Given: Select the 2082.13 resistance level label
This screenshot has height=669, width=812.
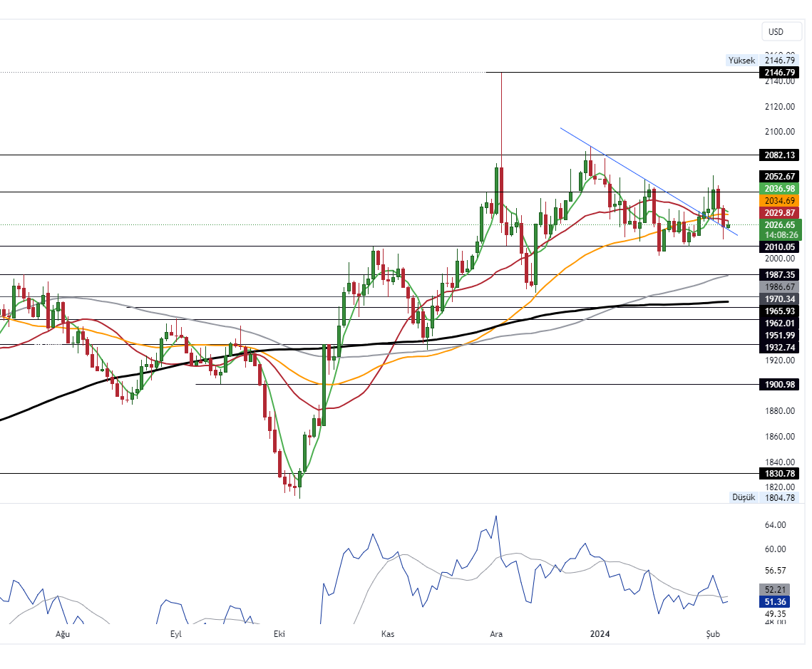Looking at the screenshot, I should coord(779,155).
